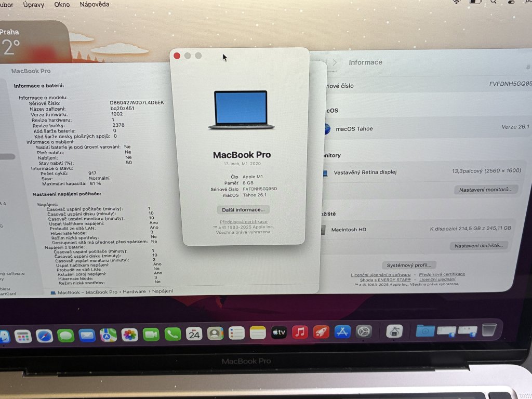Click K dispozici 214,5 GB z 245,11 GB
The height and width of the screenshot is (399, 532).
point(470,229)
